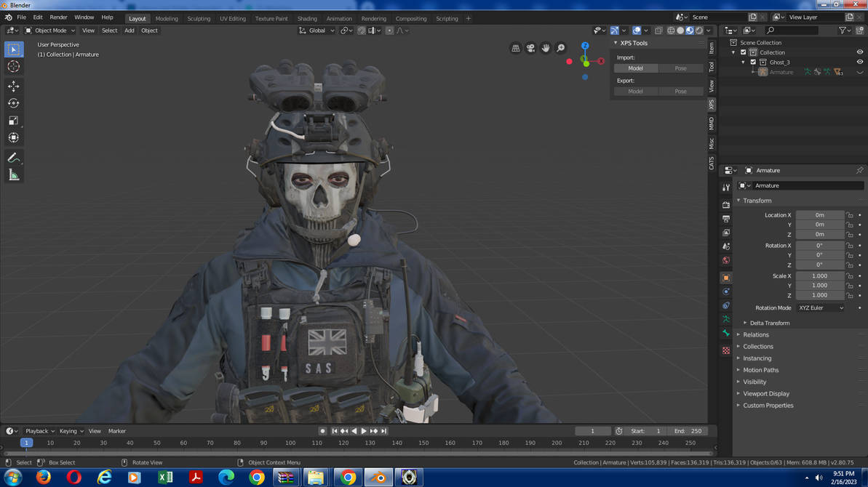Select the Rotate tool
The width and height of the screenshot is (868, 487).
click(14, 103)
